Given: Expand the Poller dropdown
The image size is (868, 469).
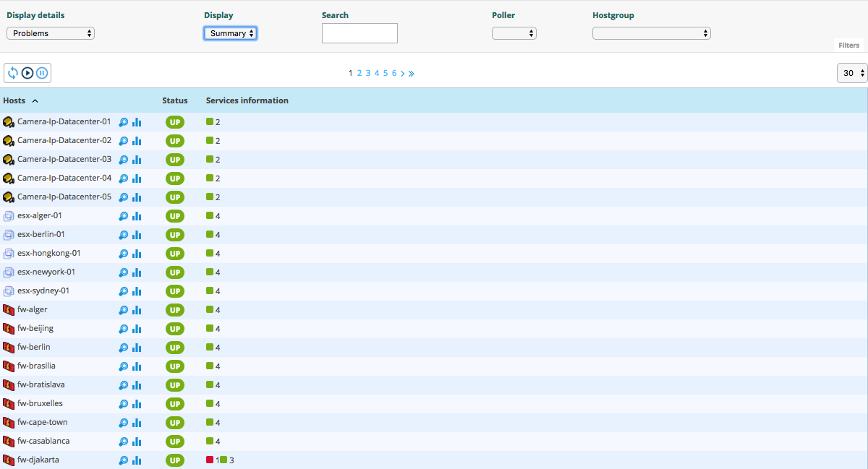Looking at the screenshot, I should click(514, 33).
